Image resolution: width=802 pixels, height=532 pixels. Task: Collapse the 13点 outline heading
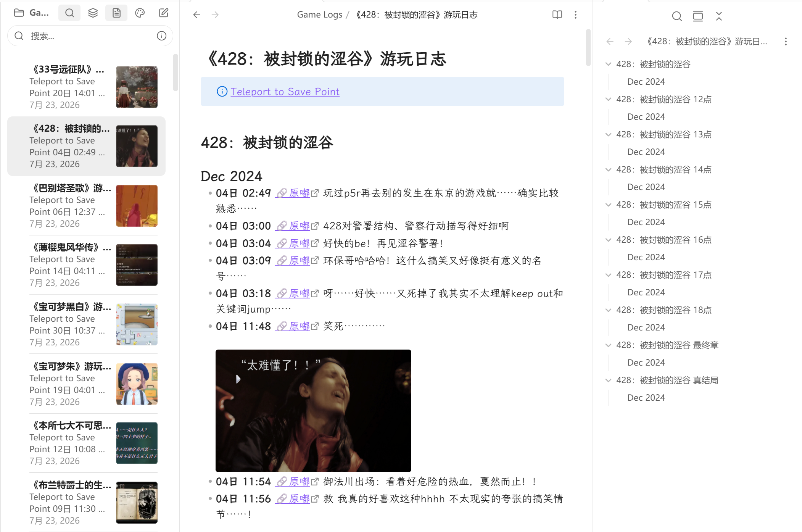click(609, 134)
